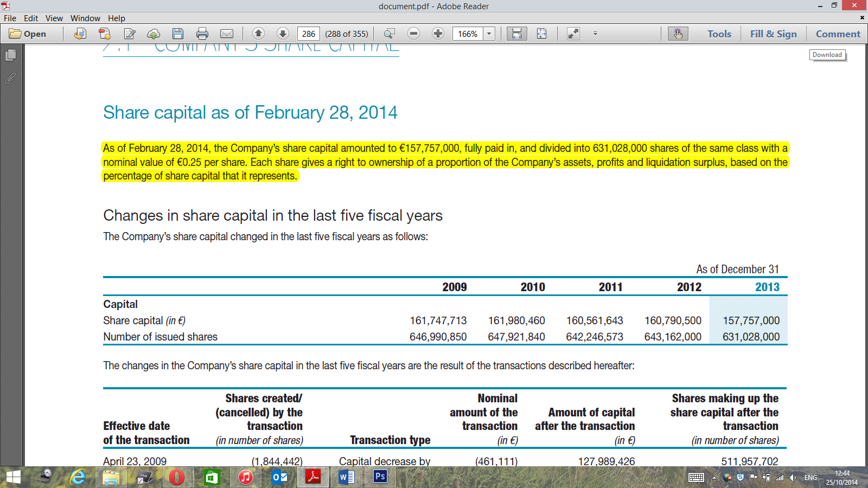Click the network signal bars tray icon

pyautogui.click(x=780, y=478)
